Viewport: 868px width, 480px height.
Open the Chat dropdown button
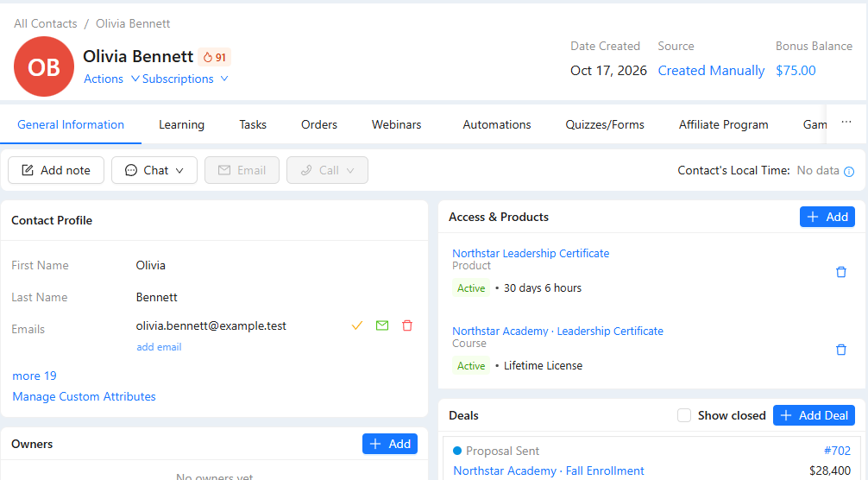[x=154, y=170]
